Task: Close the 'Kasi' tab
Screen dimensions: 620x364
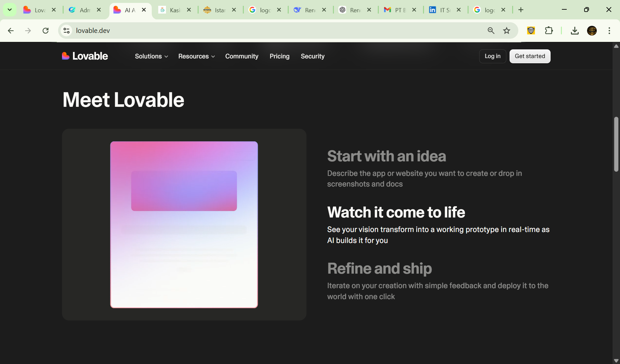Action: tap(189, 10)
